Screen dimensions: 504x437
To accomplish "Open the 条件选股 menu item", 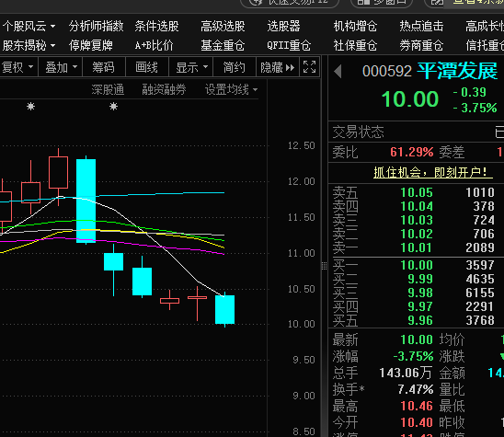I will pyautogui.click(x=157, y=26).
